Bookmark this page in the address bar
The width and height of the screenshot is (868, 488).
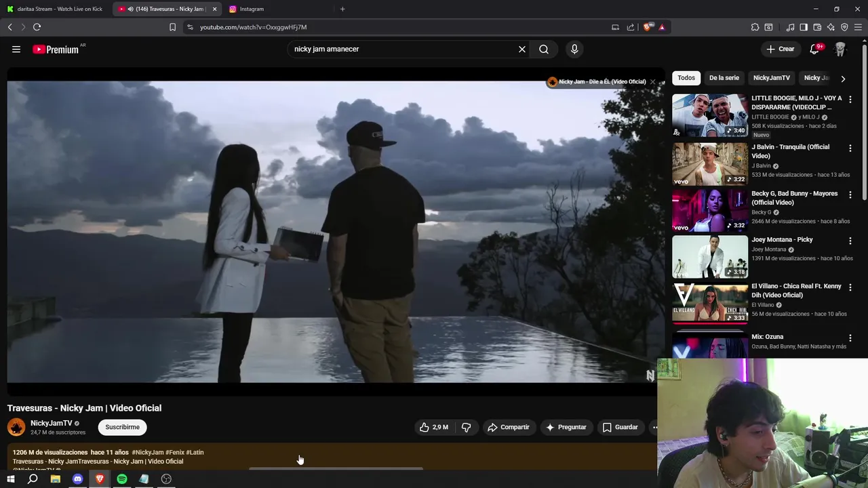(x=172, y=27)
